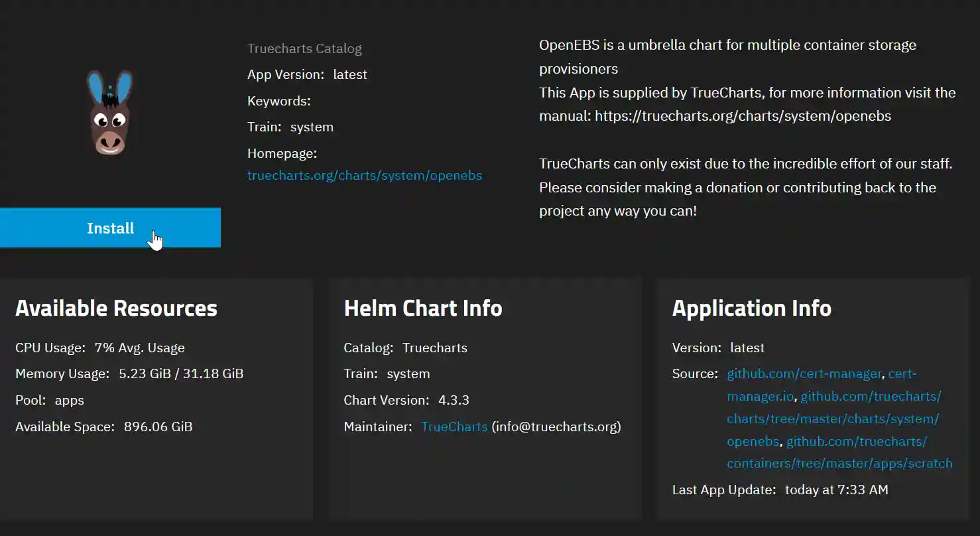This screenshot has height=536, width=980.
Task: Open the Install button for OpenEBS
Action: click(110, 228)
